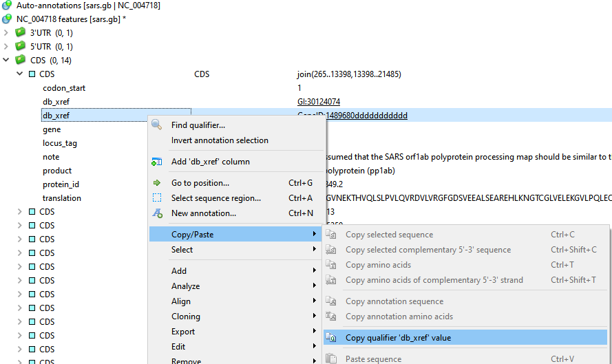Click the 5'UTR green folder icon
Screen dimensions: 612x364
(x=20, y=46)
